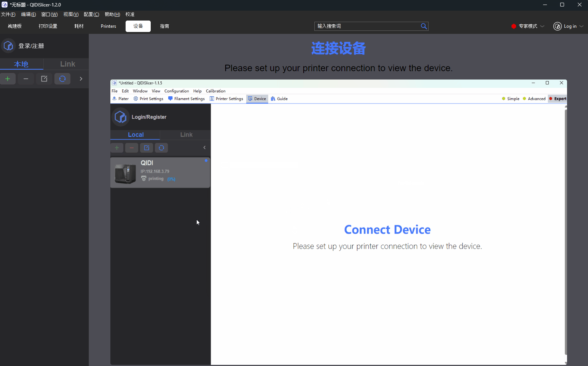588x366 pixels.
Task: Select Expert mode in embedded window
Action: point(558,99)
